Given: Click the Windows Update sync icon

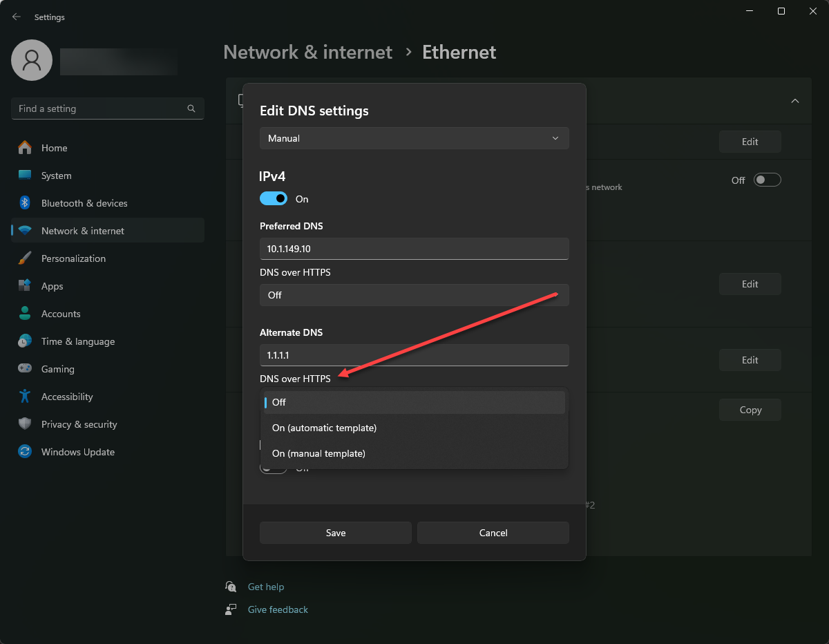Looking at the screenshot, I should (x=25, y=452).
